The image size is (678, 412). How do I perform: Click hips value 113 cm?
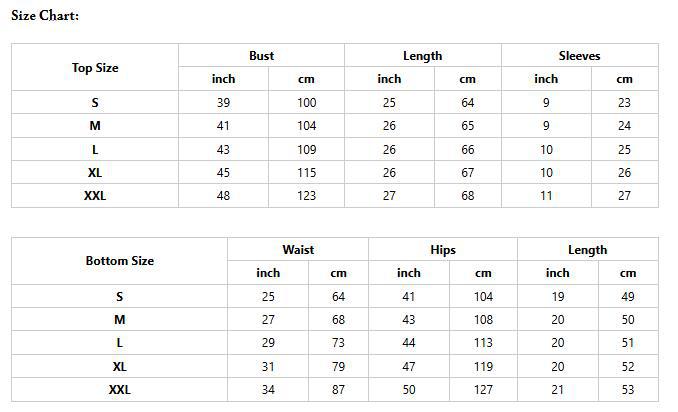(x=483, y=343)
